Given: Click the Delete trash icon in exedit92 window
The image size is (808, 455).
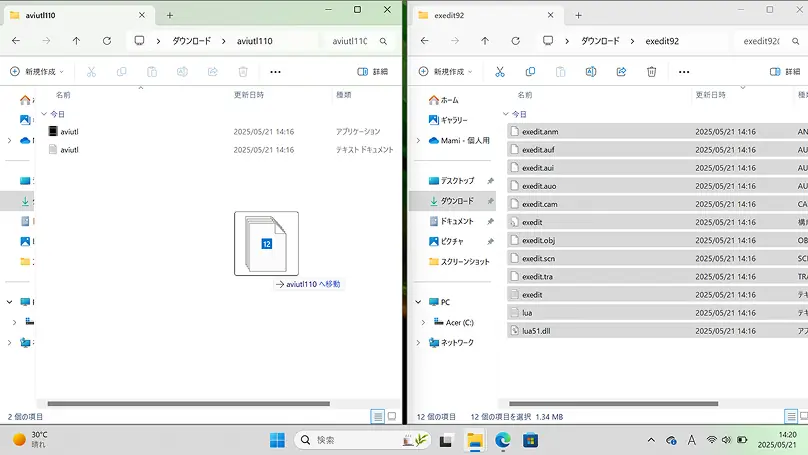Looking at the screenshot, I should pos(651,72).
